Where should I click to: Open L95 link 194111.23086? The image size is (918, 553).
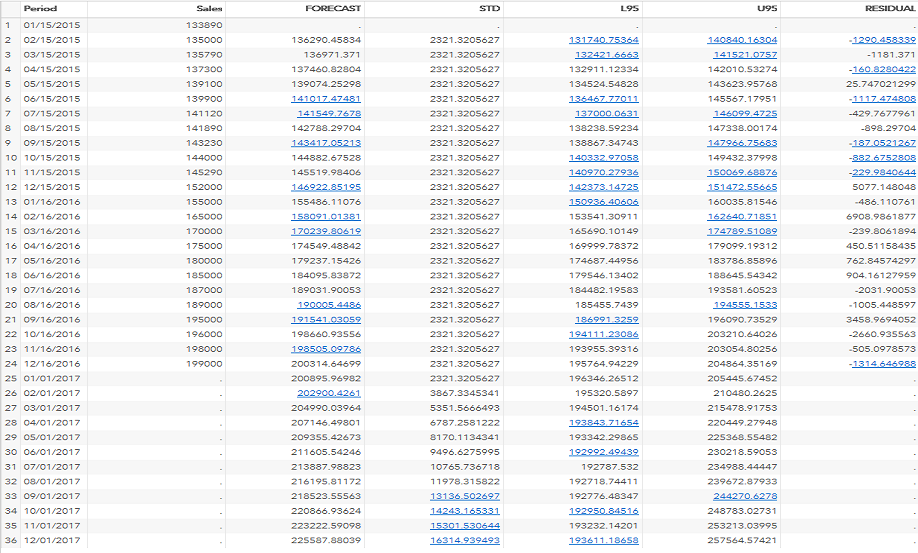pos(604,334)
